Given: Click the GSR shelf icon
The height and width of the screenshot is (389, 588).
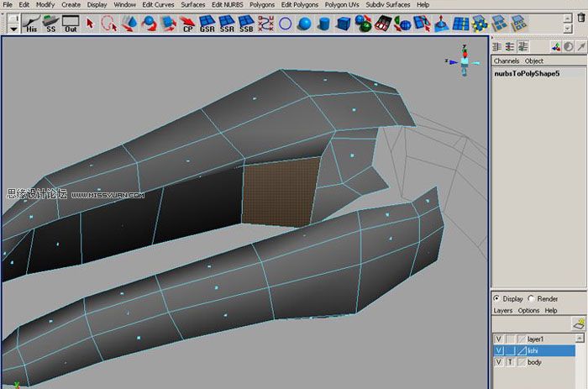Looking at the screenshot, I should (207, 23).
